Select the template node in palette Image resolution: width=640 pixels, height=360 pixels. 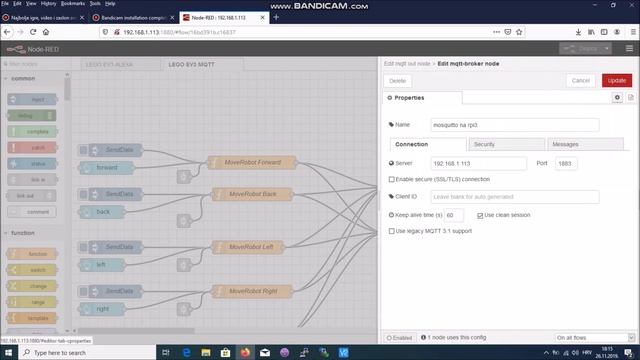[x=32, y=318]
